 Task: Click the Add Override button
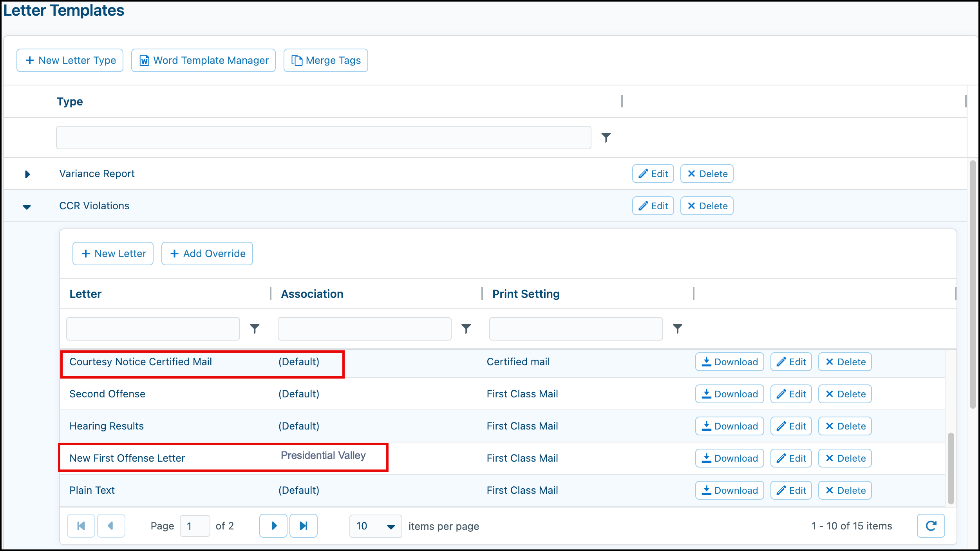pyautogui.click(x=207, y=254)
